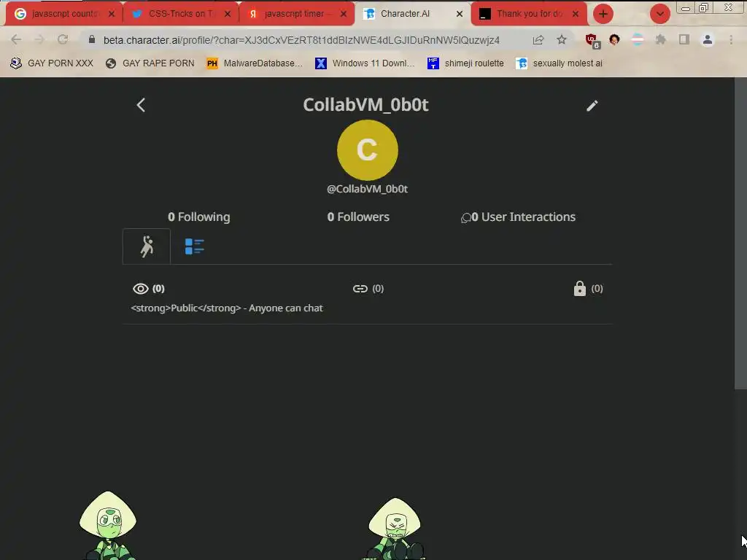This screenshot has width=747, height=560.
Task: Close the javascript count tab
Action: 112,14
